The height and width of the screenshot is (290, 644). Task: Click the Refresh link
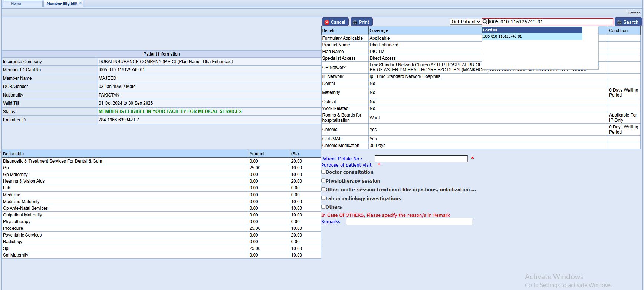(x=634, y=13)
